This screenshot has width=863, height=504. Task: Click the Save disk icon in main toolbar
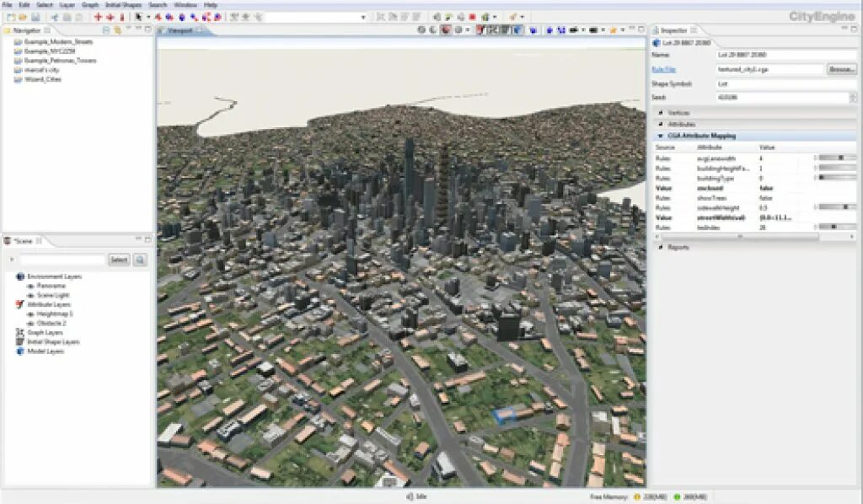(35, 17)
